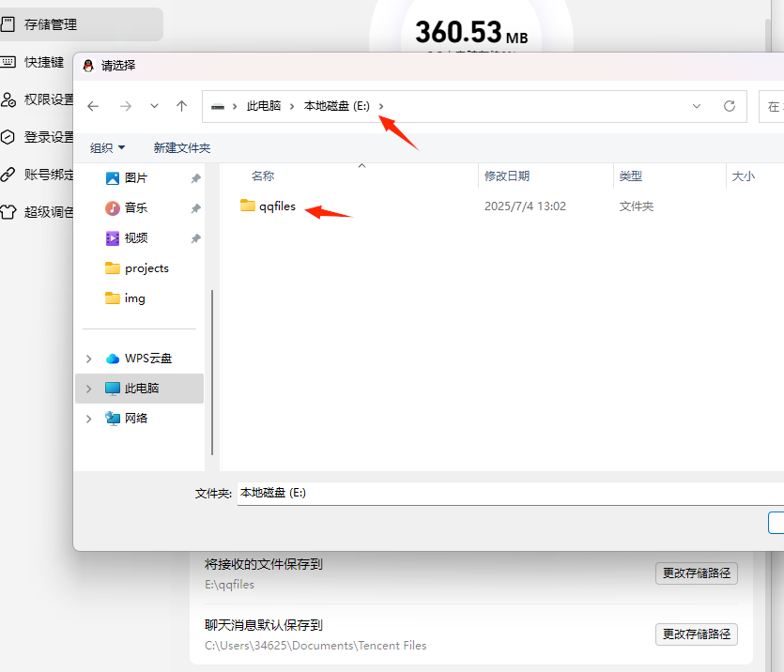Image resolution: width=784 pixels, height=672 pixels.
Task: Expand the 此电脑 tree node
Action: tap(89, 389)
